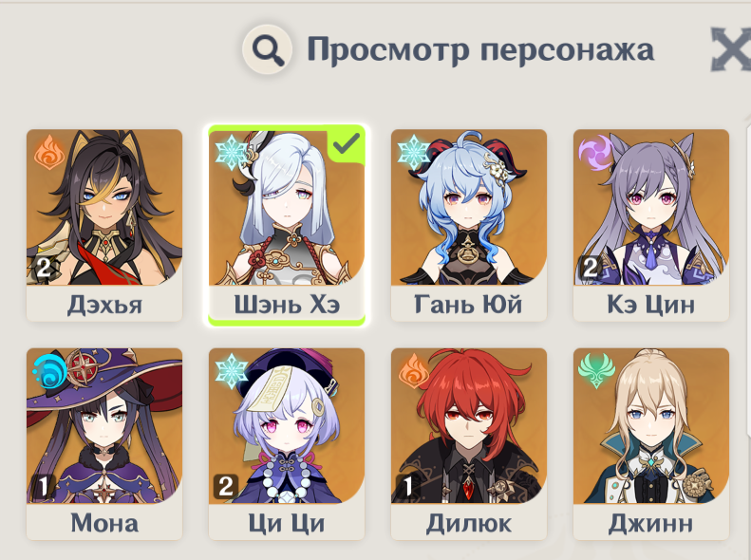751x560 pixels.
Task: Click Pyro element icon on Дэхья card
Action: pyautogui.click(x=48, y=153)
